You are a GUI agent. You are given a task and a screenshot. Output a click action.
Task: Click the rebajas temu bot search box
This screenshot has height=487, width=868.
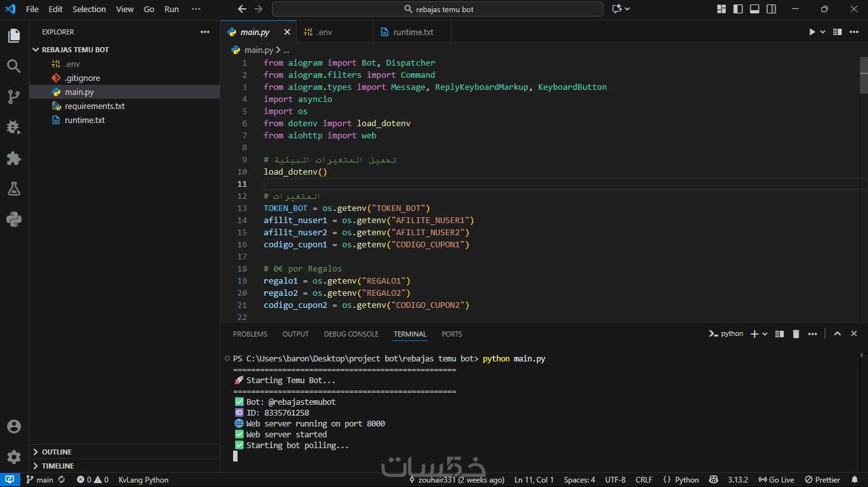coord(438,9)
